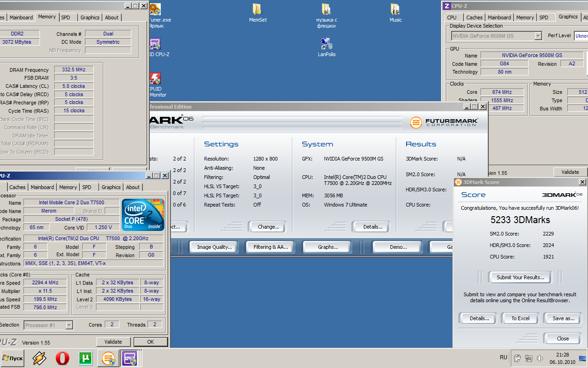Screen dimensions: 588x368
Task: Click the GPU Core clock value 674 MHz
Action: tap(502, 92)
